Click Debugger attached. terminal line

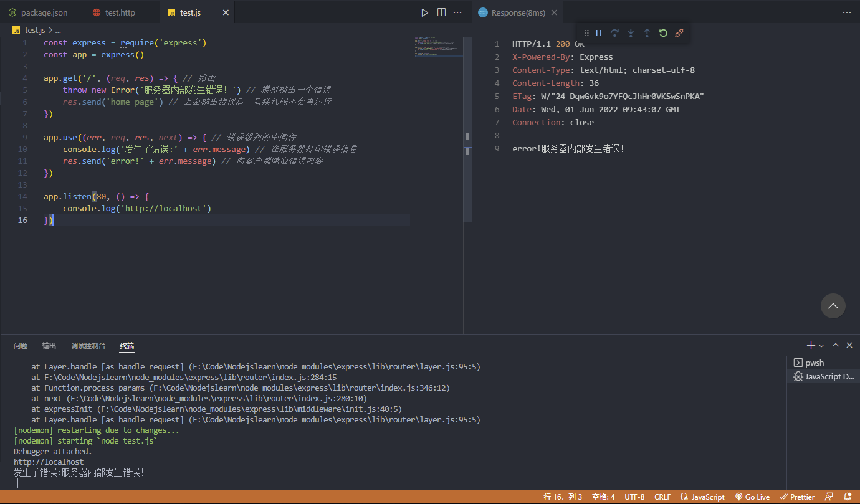coord(53,451)
